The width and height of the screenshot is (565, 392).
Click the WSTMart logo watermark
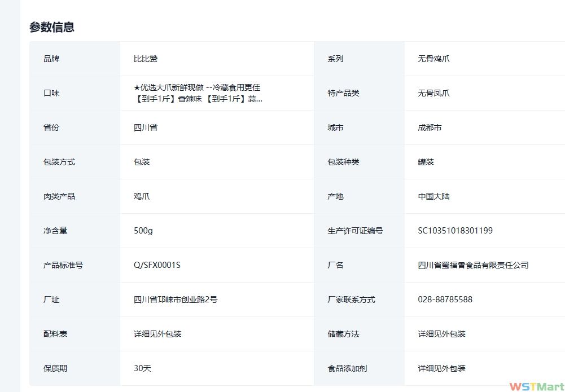(536, 386)
